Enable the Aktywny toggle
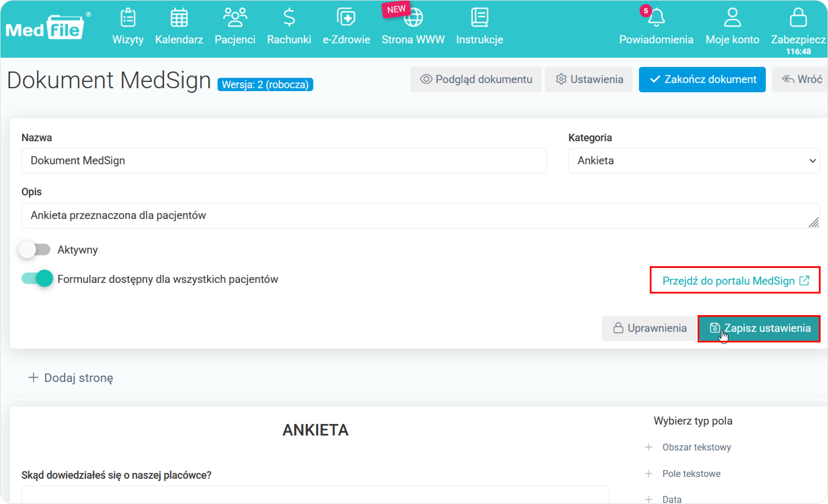828x504 pixels. coord(35,249)
